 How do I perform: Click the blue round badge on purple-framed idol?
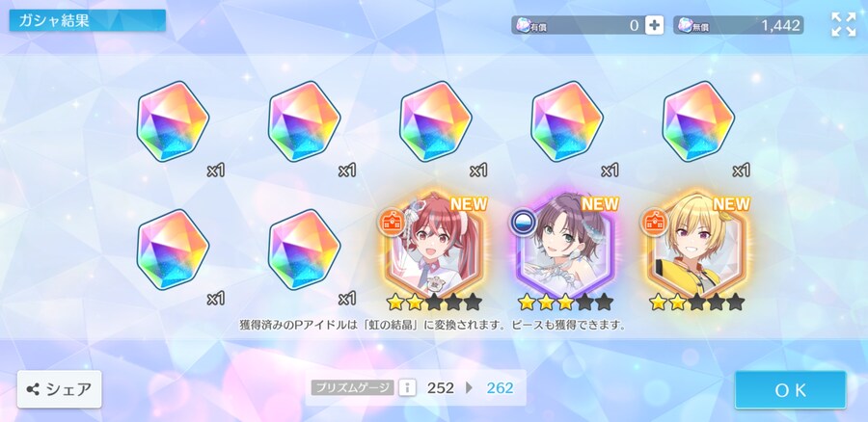coord(523,222)
